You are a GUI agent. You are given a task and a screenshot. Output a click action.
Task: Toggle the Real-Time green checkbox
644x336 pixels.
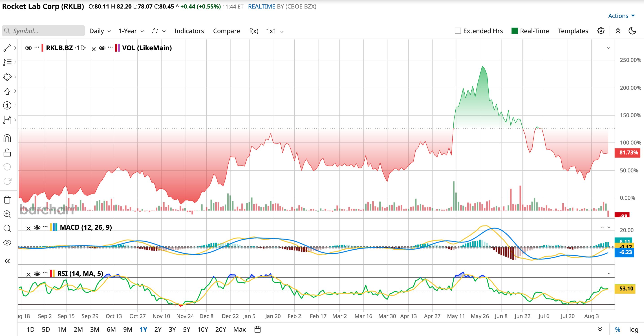(x=514, y=31)
